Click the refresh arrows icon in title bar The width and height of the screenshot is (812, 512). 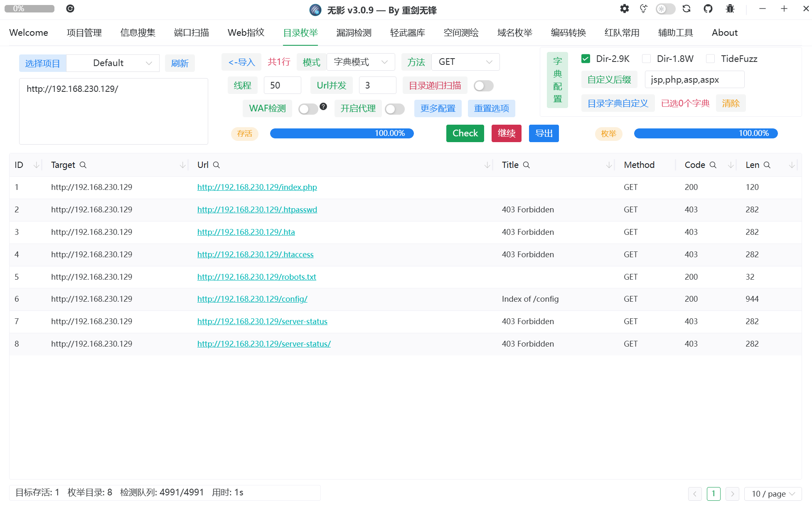pos(687,9)
